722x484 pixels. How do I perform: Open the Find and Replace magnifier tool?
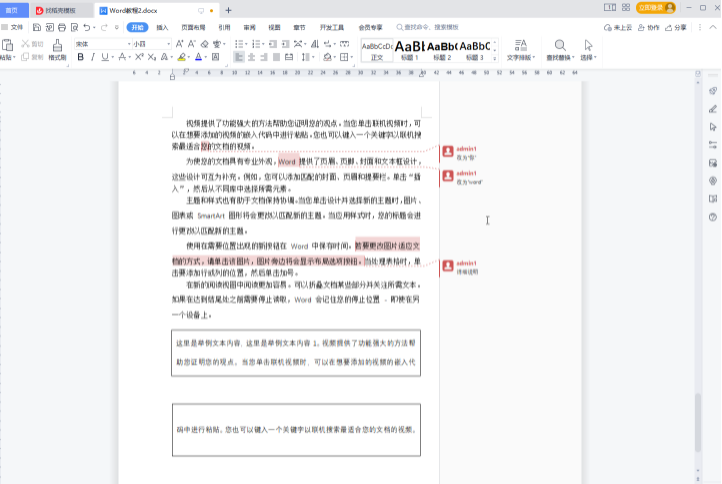pyautogui.click(x=560, y=45)
